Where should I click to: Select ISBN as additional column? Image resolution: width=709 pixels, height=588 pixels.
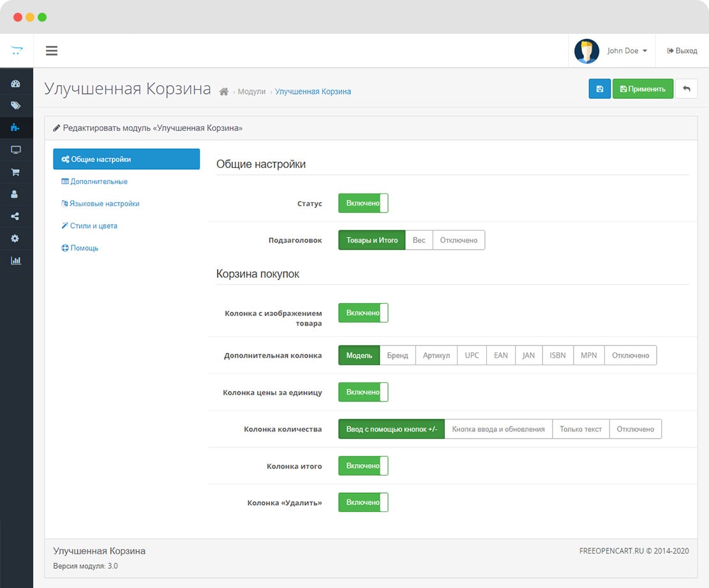(558, 356)
